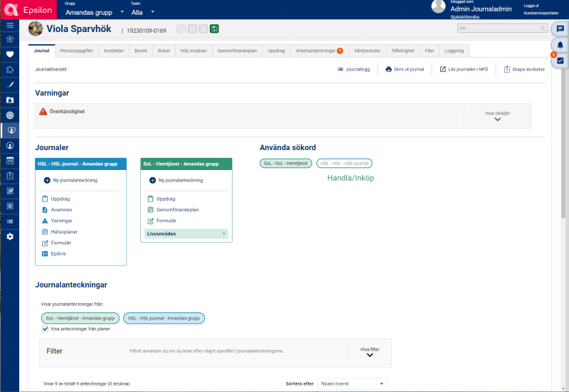Open settings gear in the sidebar

pyautogui.click(x=10, y=237)
